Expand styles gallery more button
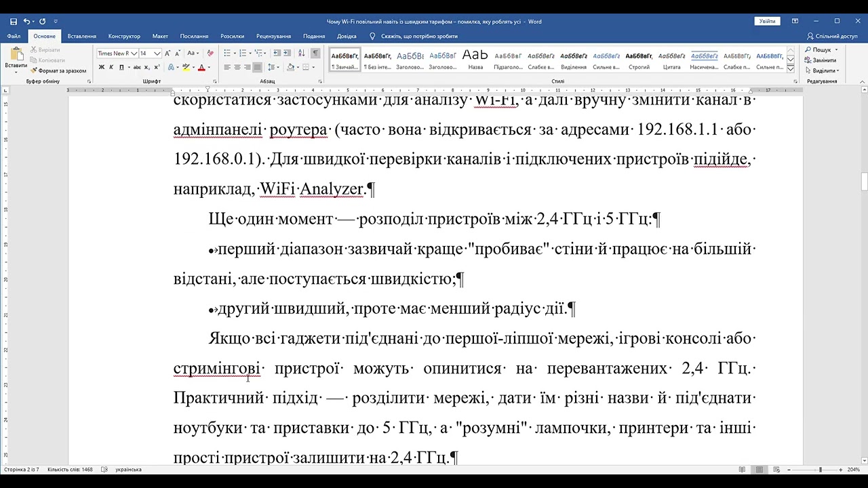Viewport: 868px width, 488px height. (x=791, y=68)
